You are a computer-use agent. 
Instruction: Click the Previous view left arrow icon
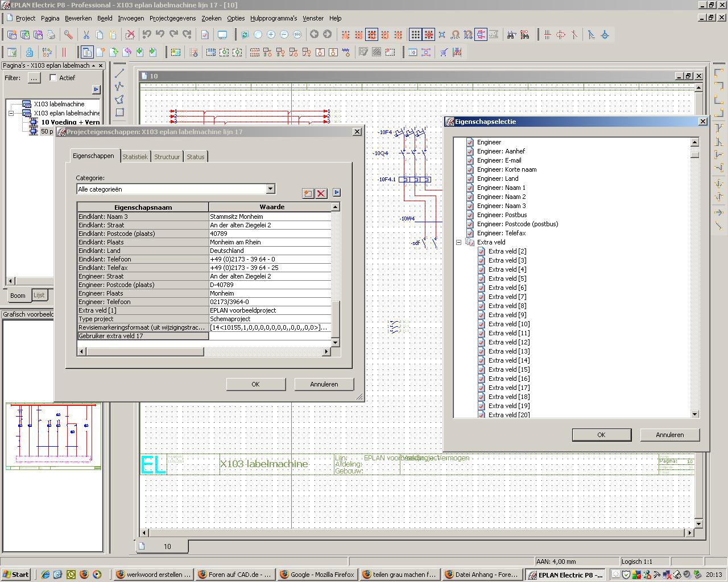314,35
